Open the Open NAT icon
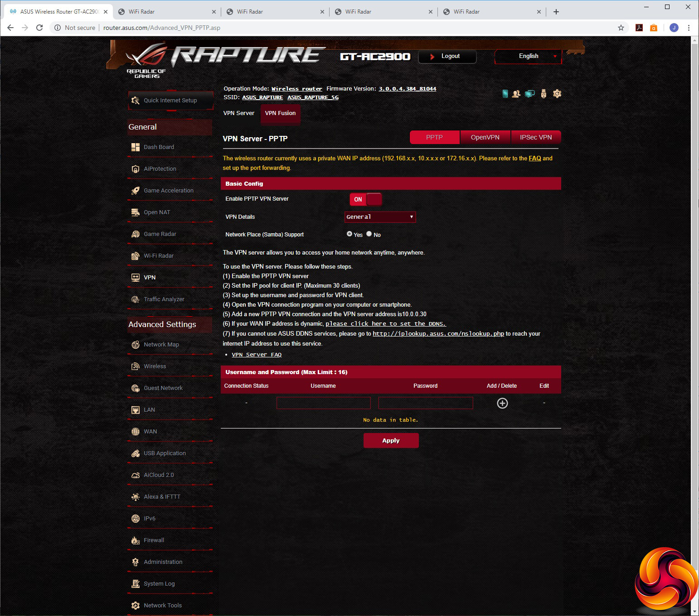Viewport: 699px width, 616px height. coord(135,212)
